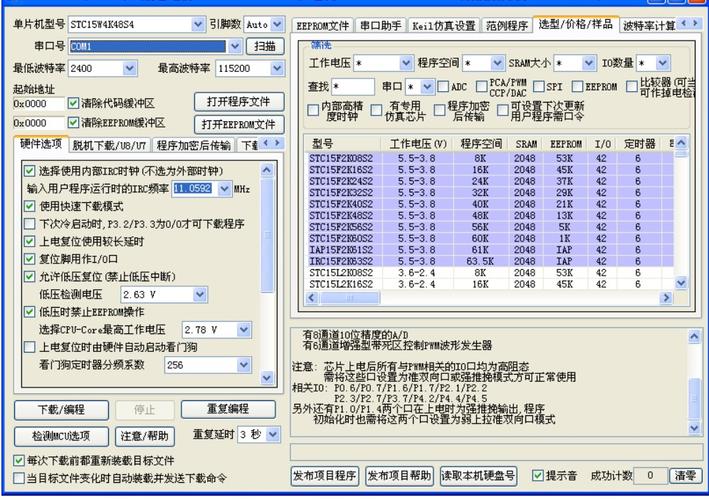Check the 内部高精度时钟 filter checkbox
Viewport: 709px width, 500px height.
pos(313,110)
